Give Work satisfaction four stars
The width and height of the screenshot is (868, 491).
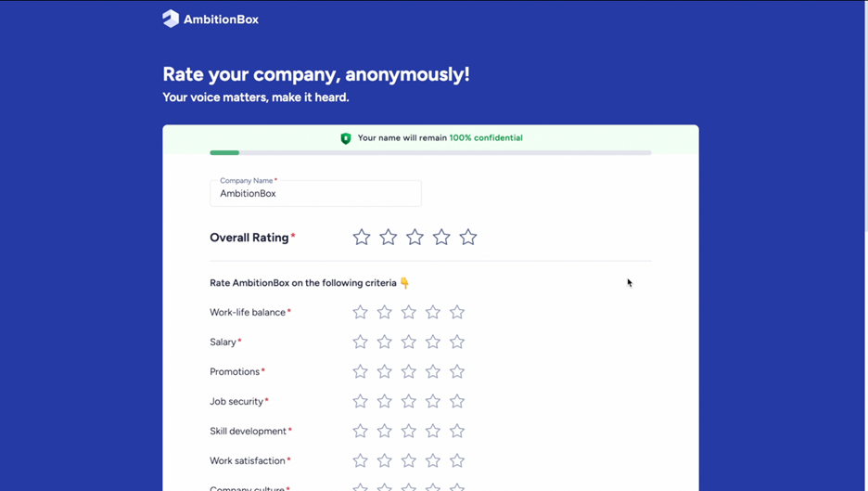[x=433, y=461]
